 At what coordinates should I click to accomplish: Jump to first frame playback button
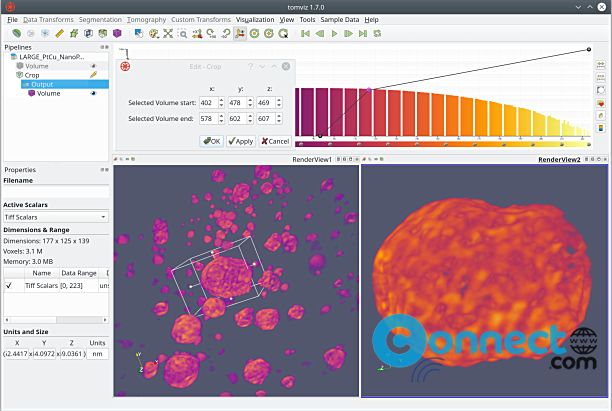click(x=305, y=34)
